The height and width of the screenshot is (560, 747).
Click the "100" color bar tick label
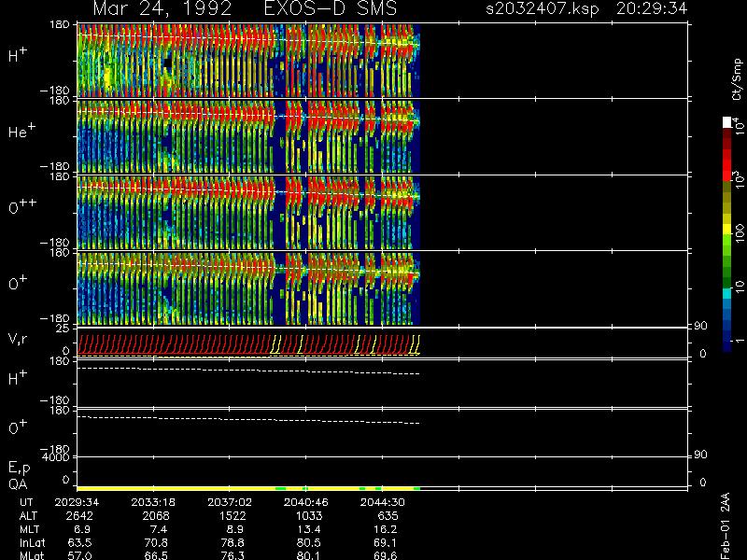point(739,233)
